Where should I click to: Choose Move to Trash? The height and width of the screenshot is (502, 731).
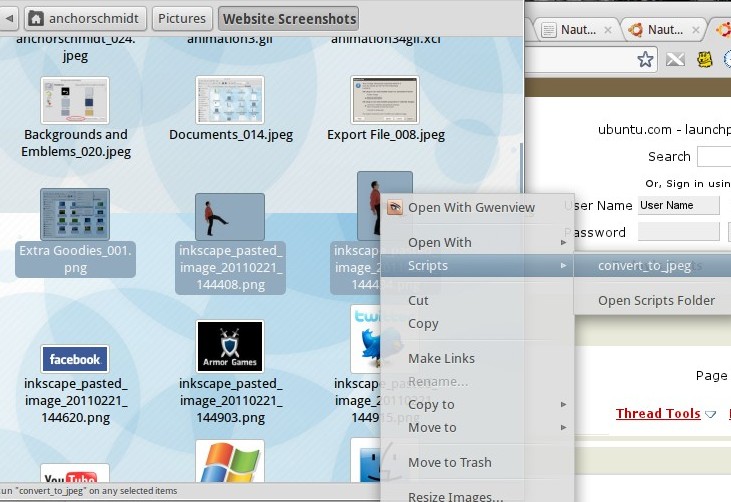pyautogui.click(x=477, y=462)
